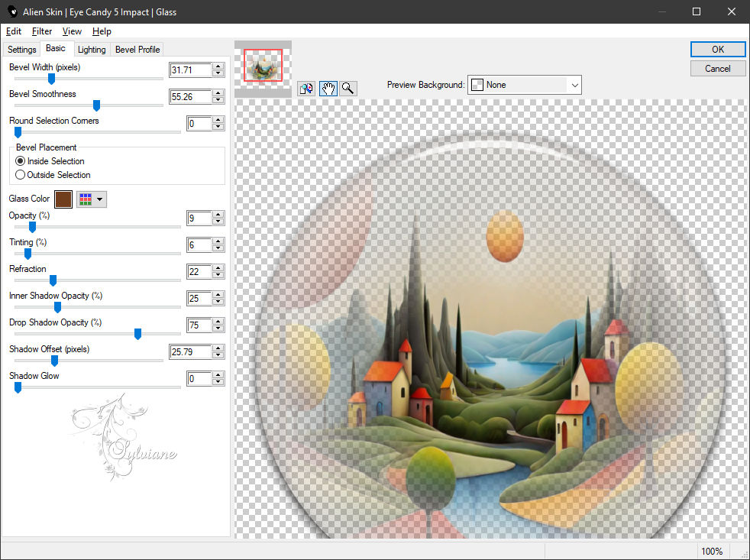Image resolution: width=750 pixels, height=560 pixels.
Task: Click the show original preview toggle icon
Action: (x=306, y=89)
